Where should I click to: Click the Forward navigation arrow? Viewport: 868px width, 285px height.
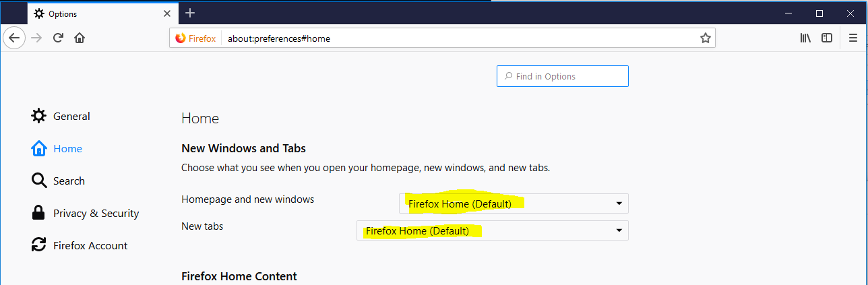[x=36, y=38]
